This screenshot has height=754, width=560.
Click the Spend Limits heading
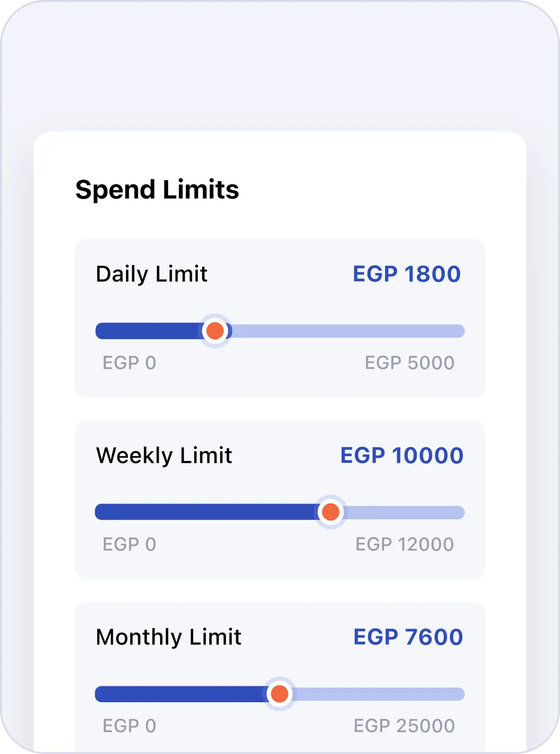[x=157, y=190]
